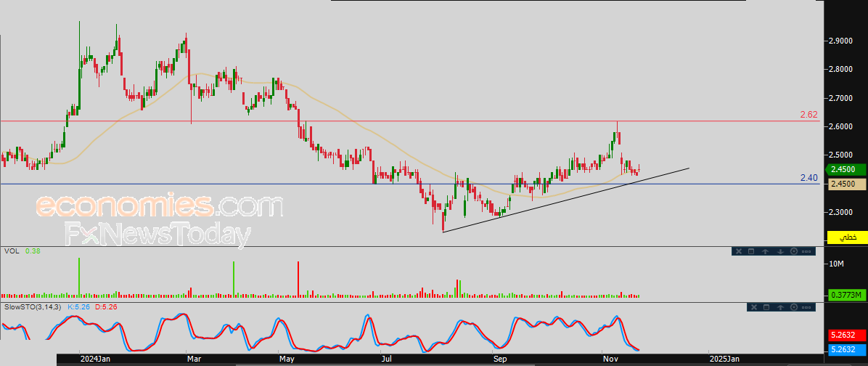Click the blue 5.2632 stochastic K tag

click(847, 349)
